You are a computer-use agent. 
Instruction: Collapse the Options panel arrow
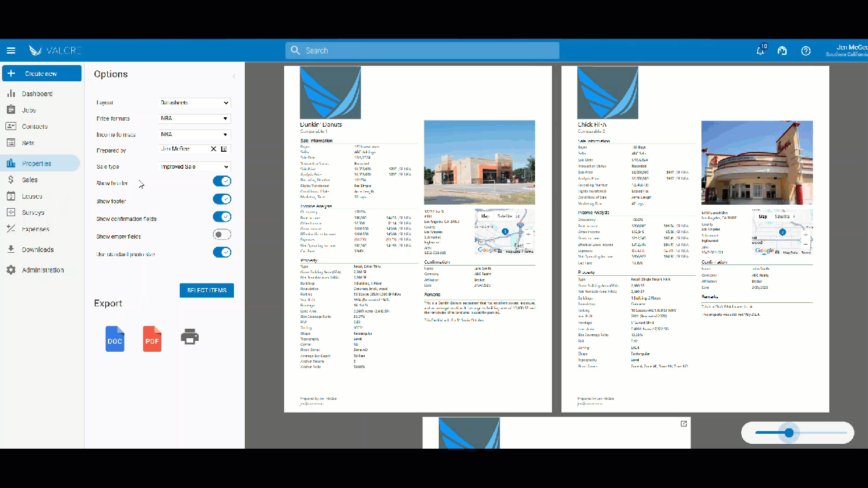tap(234, 76)
